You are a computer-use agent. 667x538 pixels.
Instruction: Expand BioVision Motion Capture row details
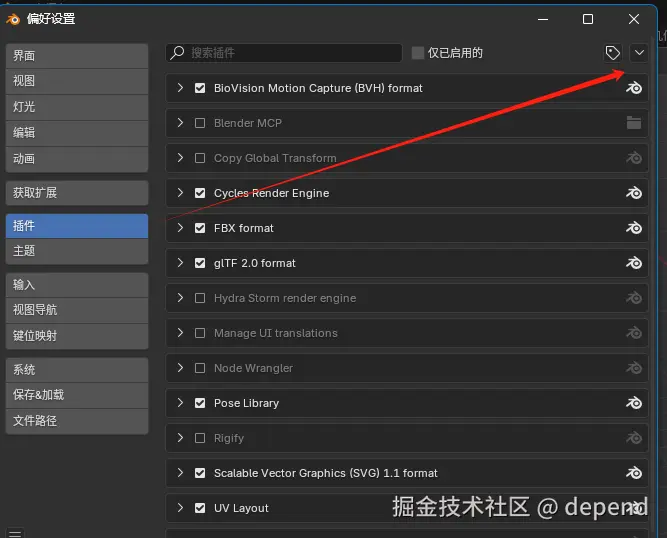coord(180,88)
